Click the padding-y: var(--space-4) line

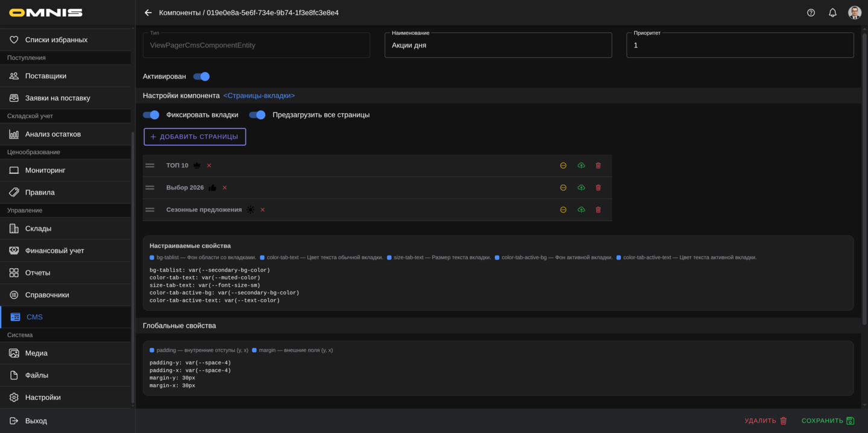190,363
